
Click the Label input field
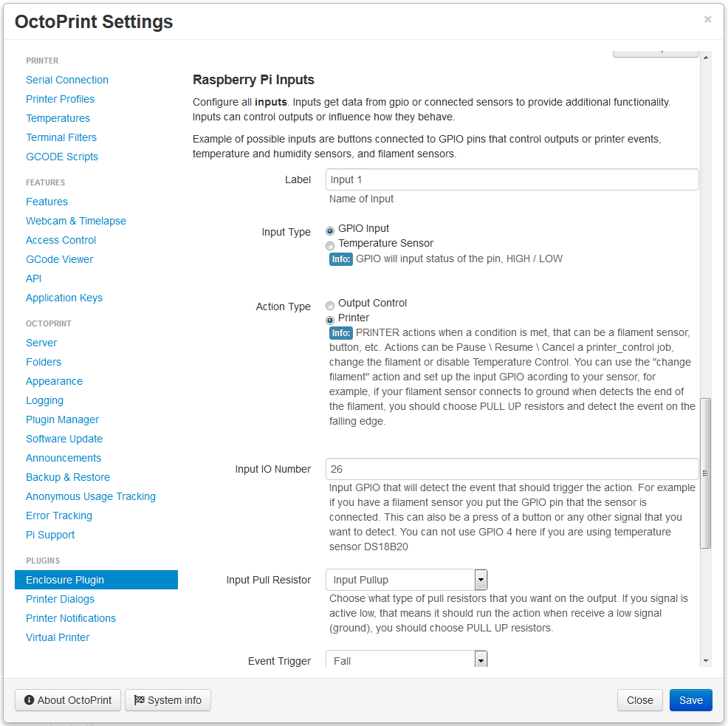(x=512, y=179)
